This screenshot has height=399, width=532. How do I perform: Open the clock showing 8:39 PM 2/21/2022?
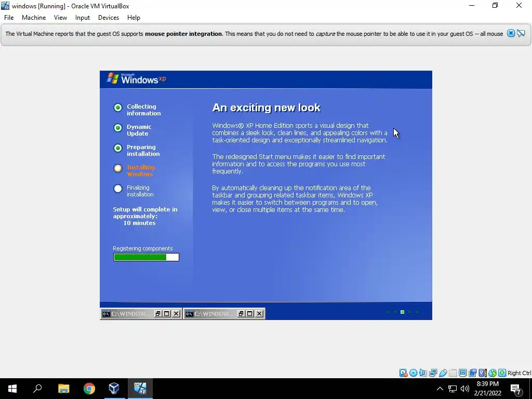(488, 389)
